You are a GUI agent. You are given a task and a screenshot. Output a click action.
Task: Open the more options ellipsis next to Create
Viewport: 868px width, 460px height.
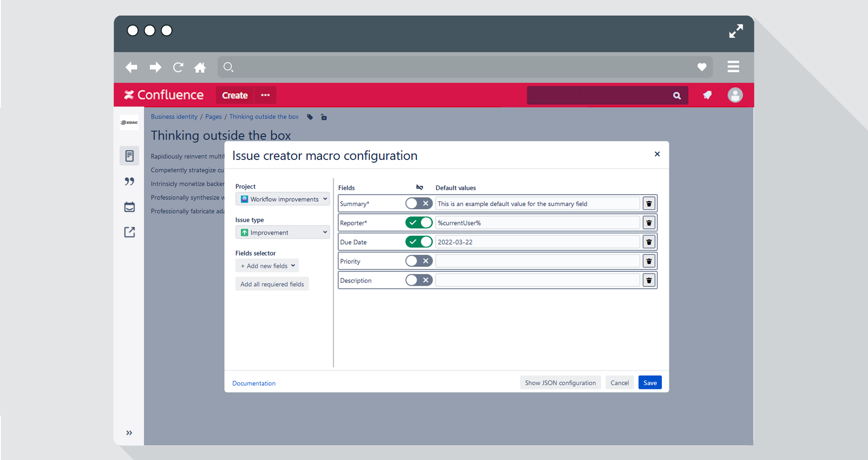(265, 95)
